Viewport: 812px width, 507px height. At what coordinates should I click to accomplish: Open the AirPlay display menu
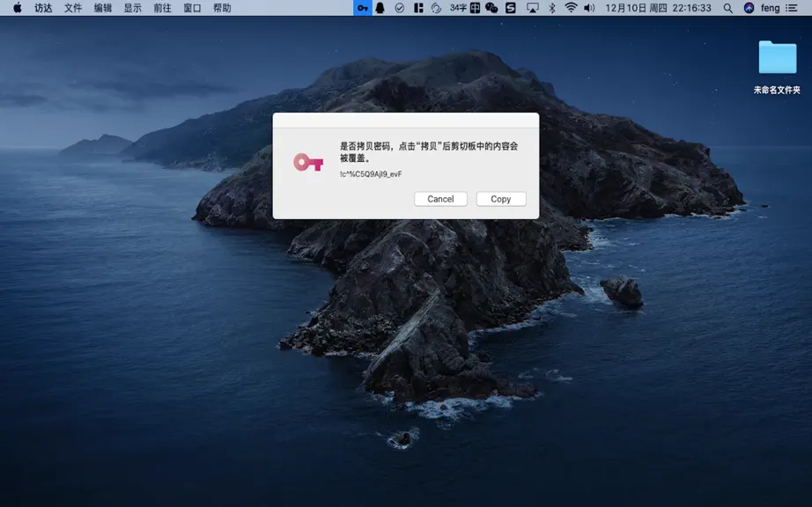(x=532, y=8)
